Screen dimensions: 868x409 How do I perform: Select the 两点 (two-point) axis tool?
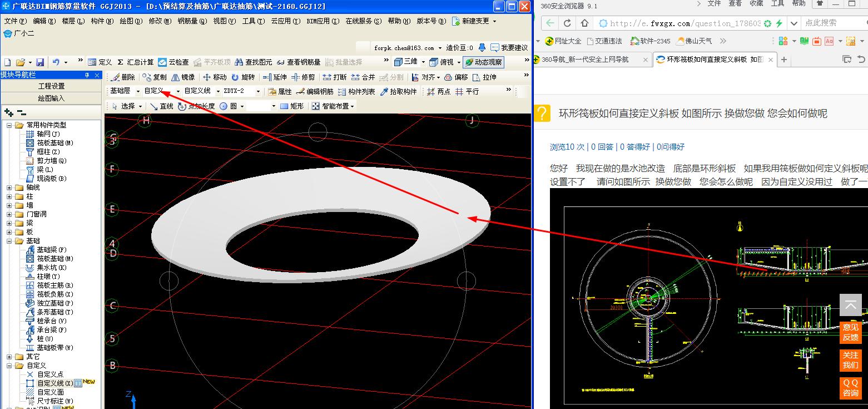(439, 92)
